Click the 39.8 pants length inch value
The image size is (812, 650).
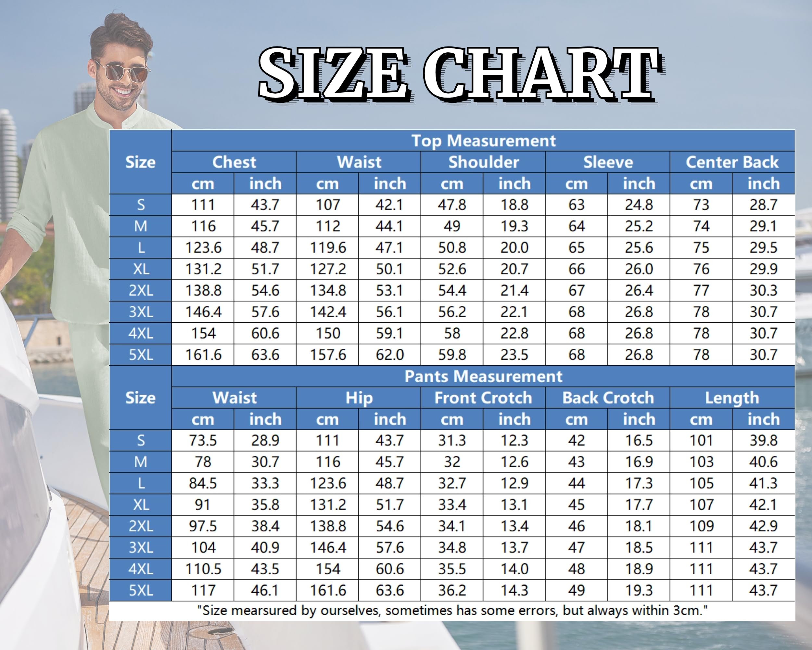click(x=763, y=440)
